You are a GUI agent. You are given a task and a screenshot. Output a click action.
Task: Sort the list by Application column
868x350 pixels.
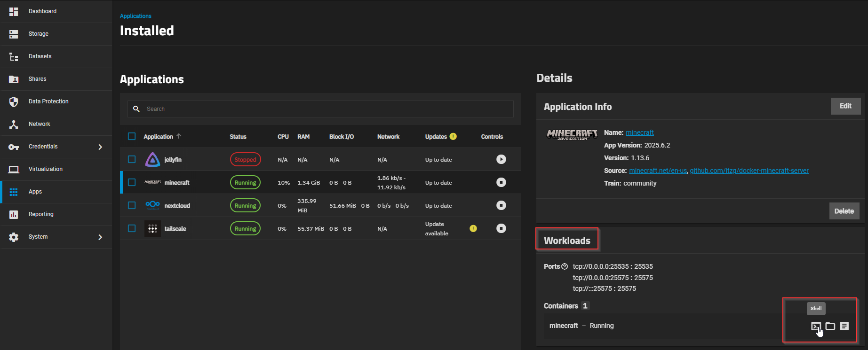click(159, 137)
